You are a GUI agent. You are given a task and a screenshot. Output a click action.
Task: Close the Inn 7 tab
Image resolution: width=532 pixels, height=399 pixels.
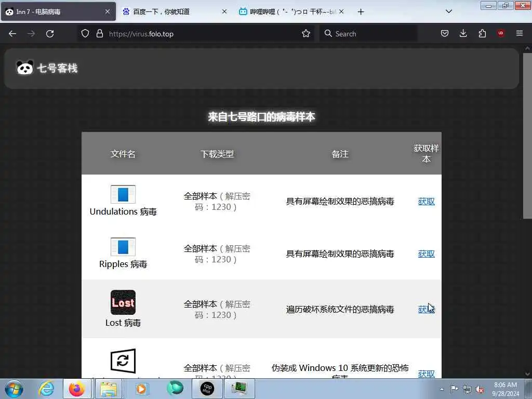click(108, 11)
